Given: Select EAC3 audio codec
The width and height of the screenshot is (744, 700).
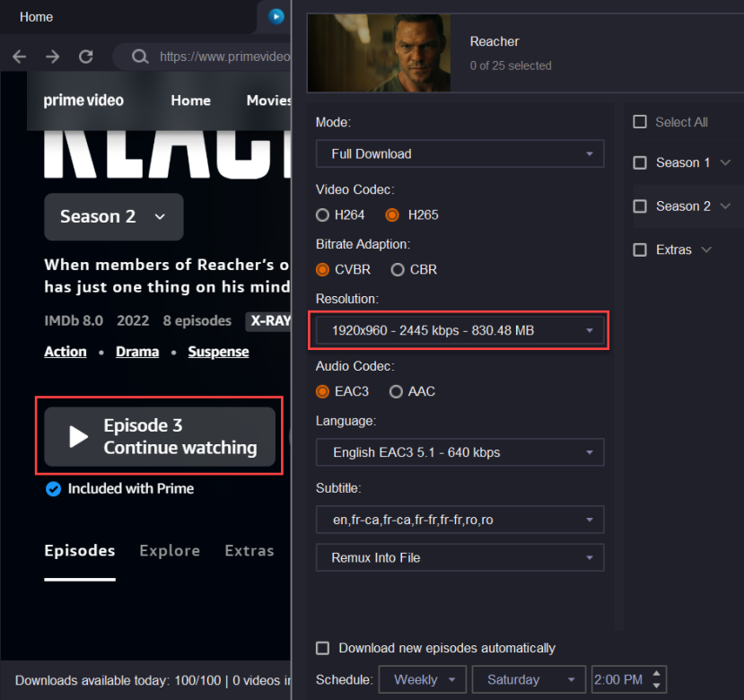Looking at the screenshot, I should click(x=323, y=391).
